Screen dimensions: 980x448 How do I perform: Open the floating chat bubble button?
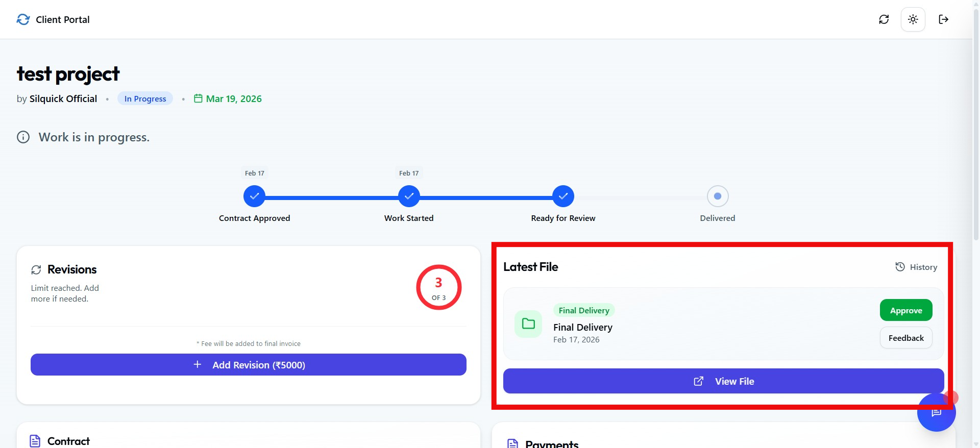point(936,412)
